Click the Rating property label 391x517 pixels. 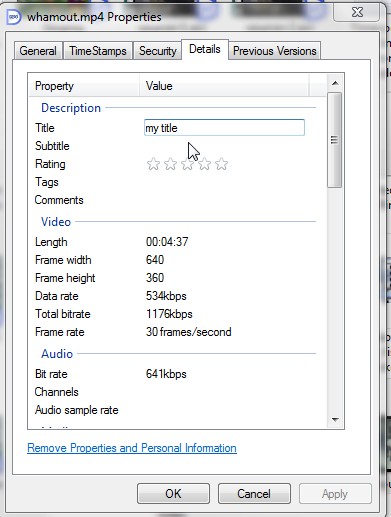[x=50, y=164]
